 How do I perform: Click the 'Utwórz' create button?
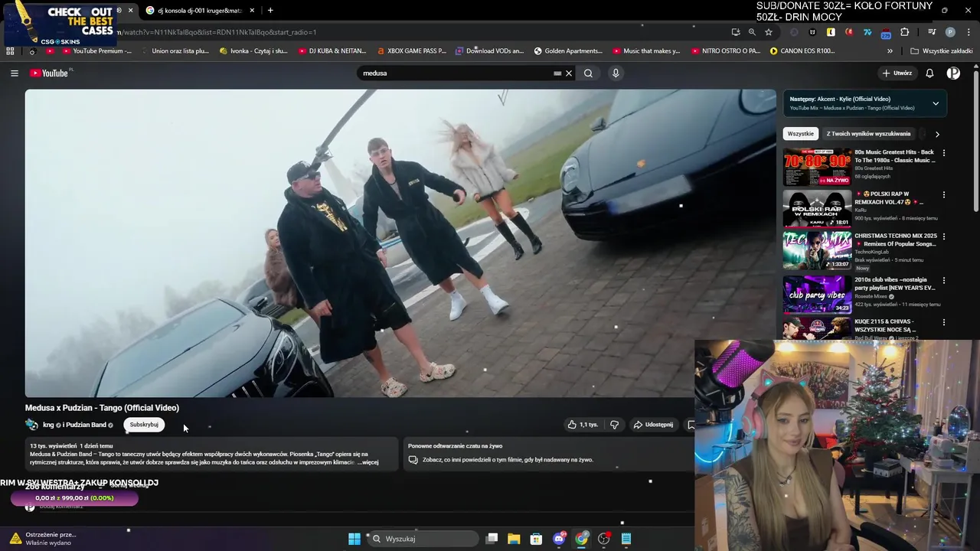pos(897,73)
